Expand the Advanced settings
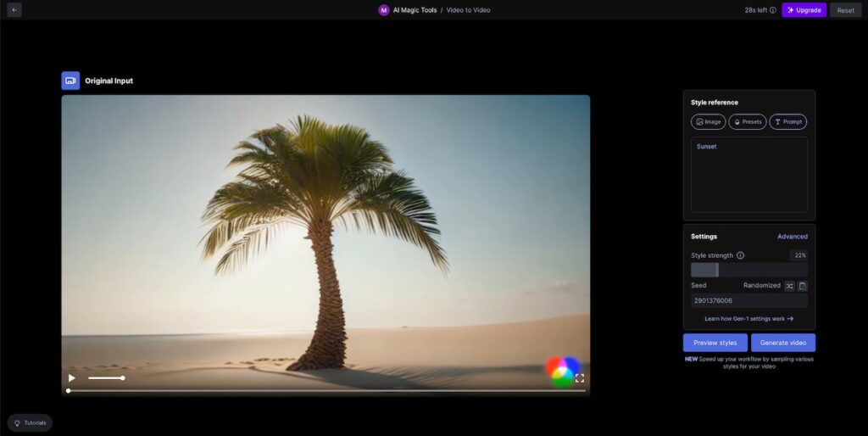The image size is (868, 436). tap(792, 237)
